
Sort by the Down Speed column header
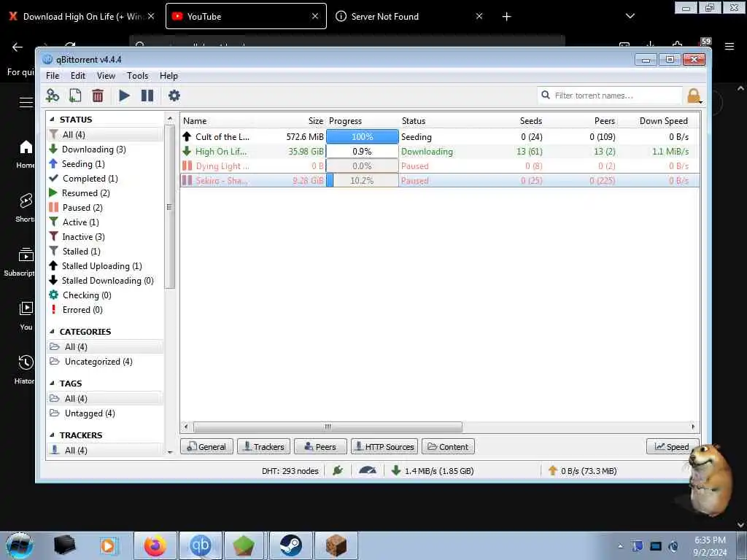[x=664, y=121]
